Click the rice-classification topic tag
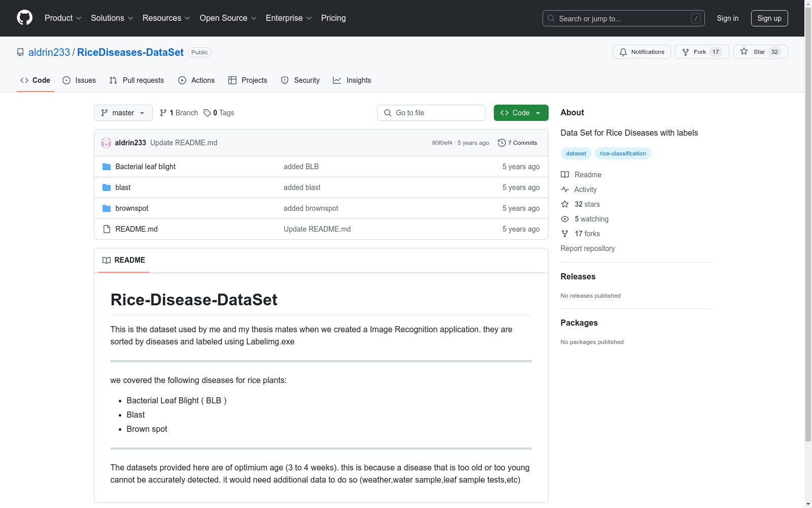Image resolution: width=812 pixels, height=508 pixels. [623, 153]
